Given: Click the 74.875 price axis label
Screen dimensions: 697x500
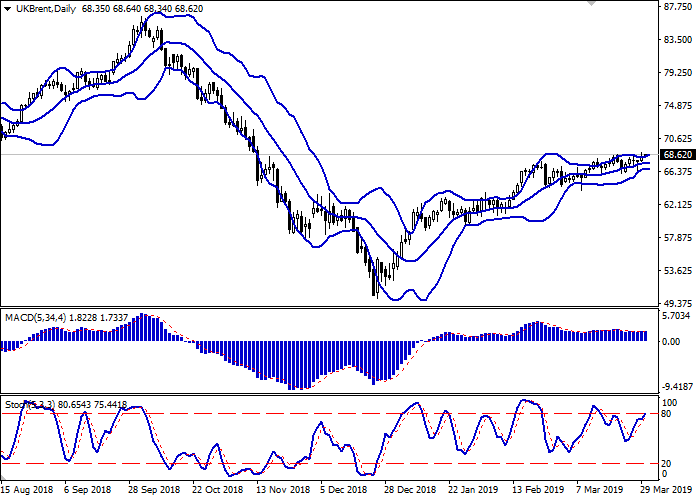Looking at the screenshot, I should (x=676, y=105).
